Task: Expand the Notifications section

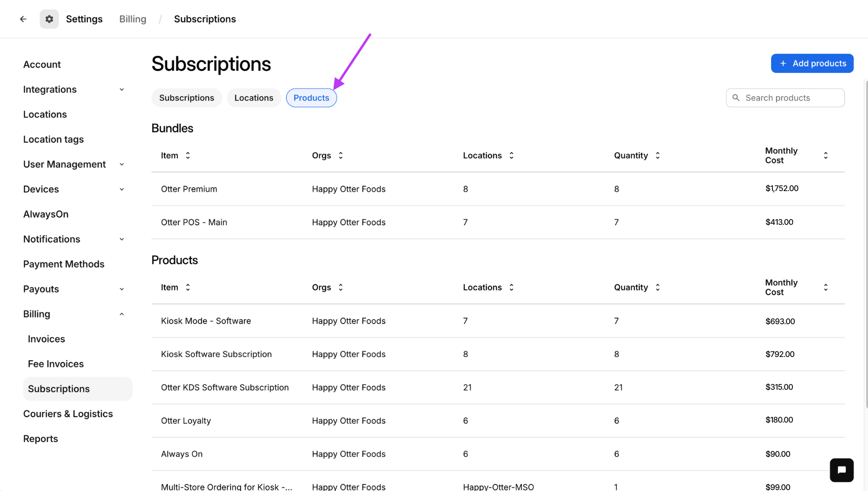Action: click(122, 239)
